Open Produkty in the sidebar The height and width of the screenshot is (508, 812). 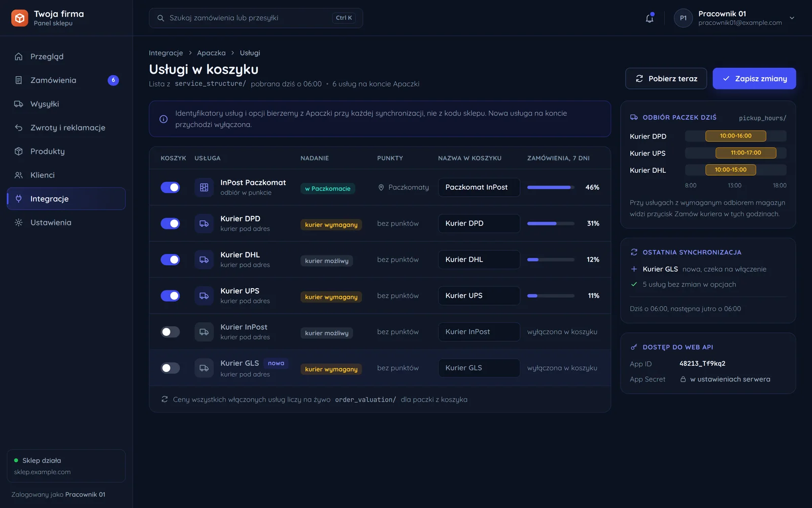tap(66, 151)
